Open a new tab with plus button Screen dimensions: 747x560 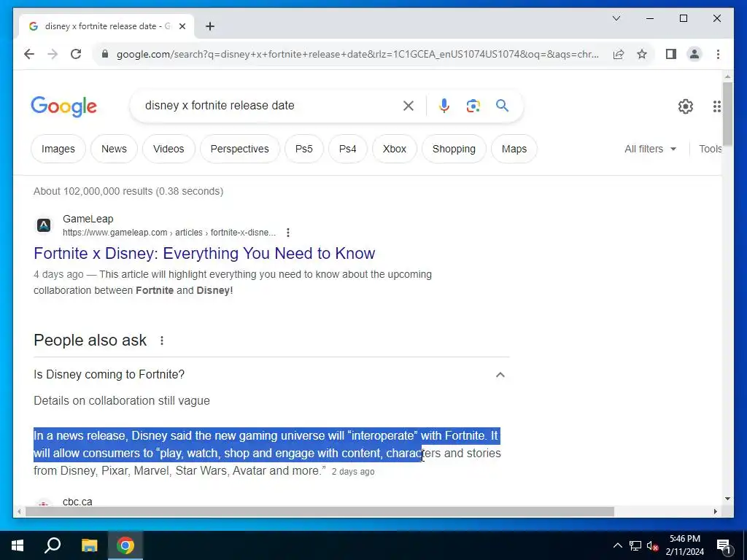(209, 26)
